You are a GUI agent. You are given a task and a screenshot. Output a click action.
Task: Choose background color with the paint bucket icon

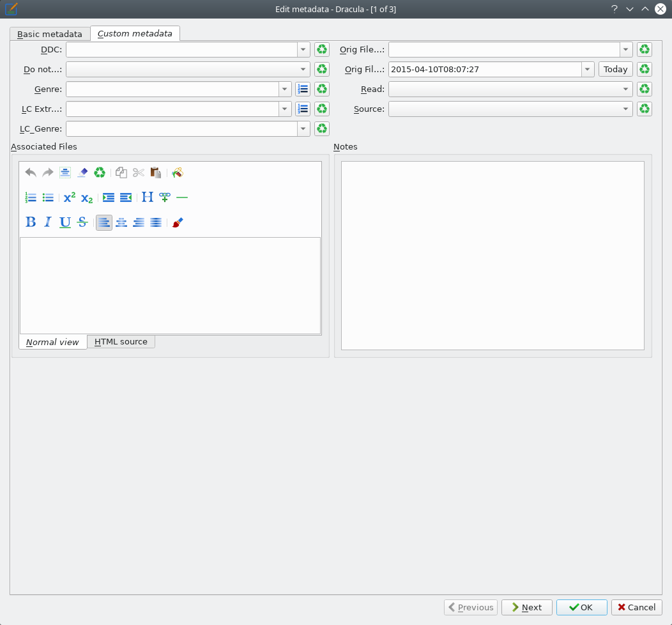point(178,173)
